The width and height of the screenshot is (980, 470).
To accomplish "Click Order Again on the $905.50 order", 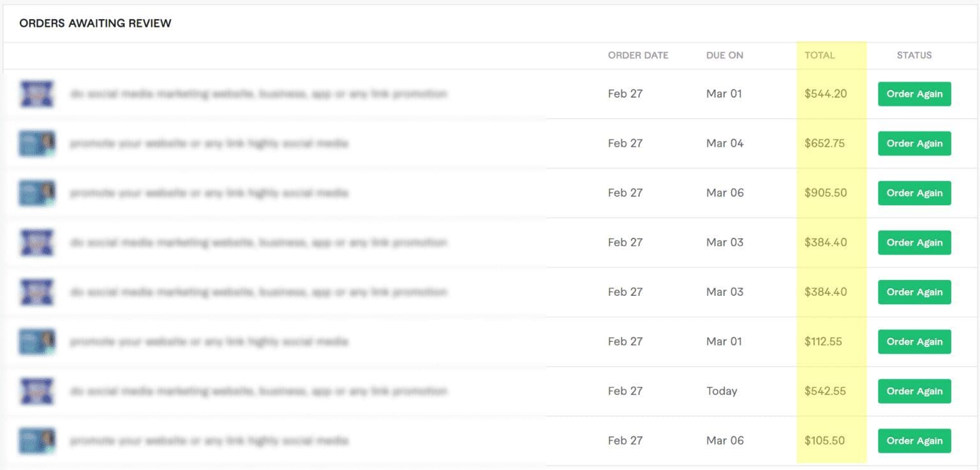I will point(914,193).
